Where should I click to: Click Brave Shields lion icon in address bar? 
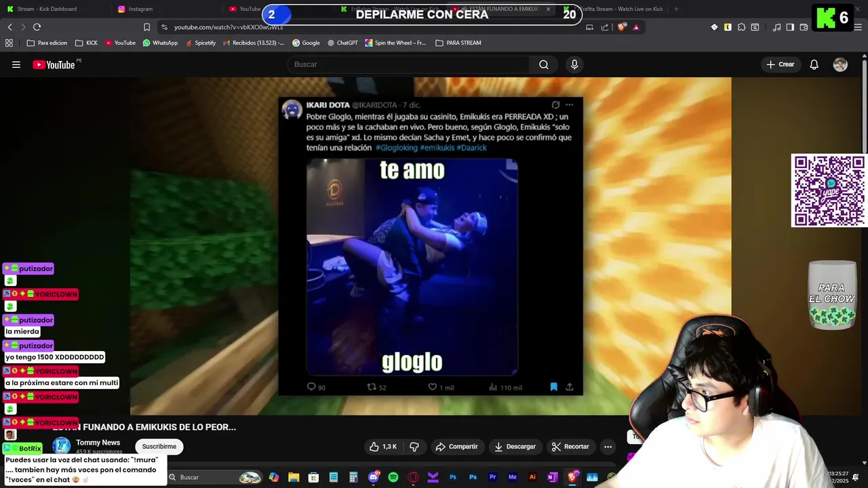[x=622, y=27]
